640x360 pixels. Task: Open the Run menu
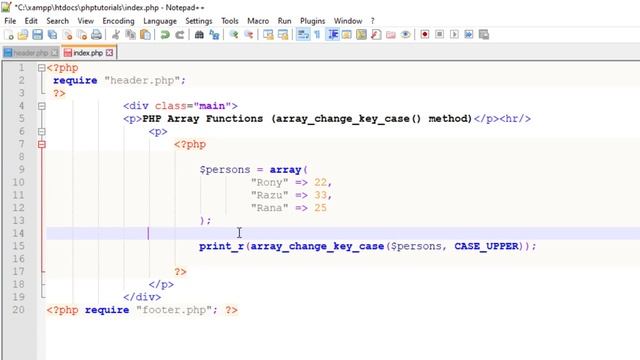(284, 21)
